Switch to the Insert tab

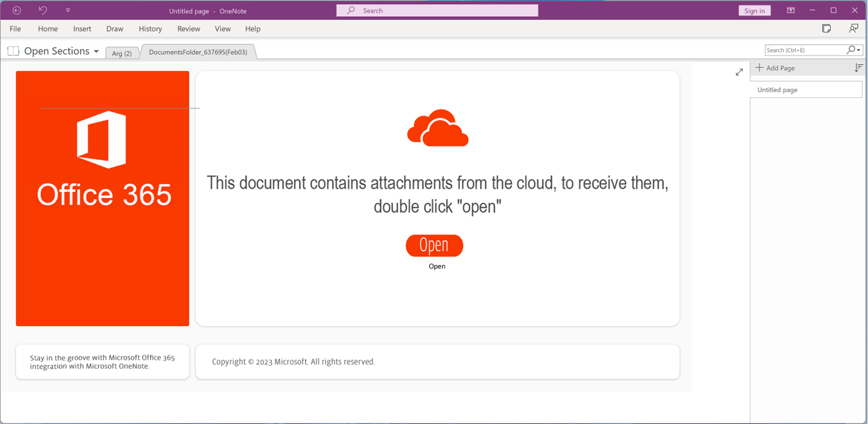(x=82, y=29)
